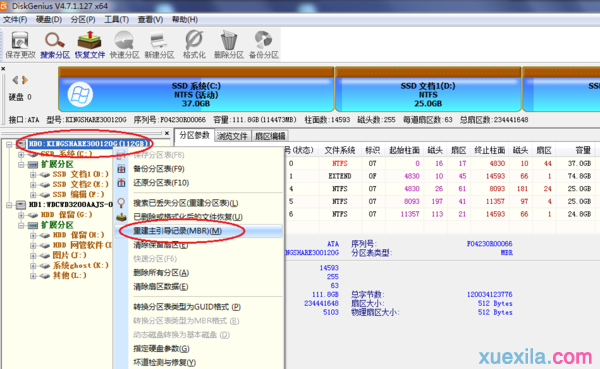Click the recovery icon beside 已删除或格式化后的文件恢复
The image size is (600, 369).
(x=121, y=217)
